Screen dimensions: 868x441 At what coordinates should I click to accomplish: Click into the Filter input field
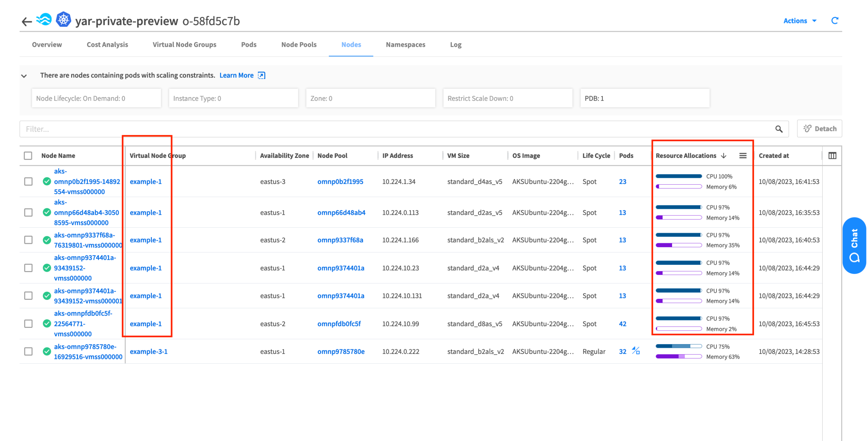[x=373, y=129]
